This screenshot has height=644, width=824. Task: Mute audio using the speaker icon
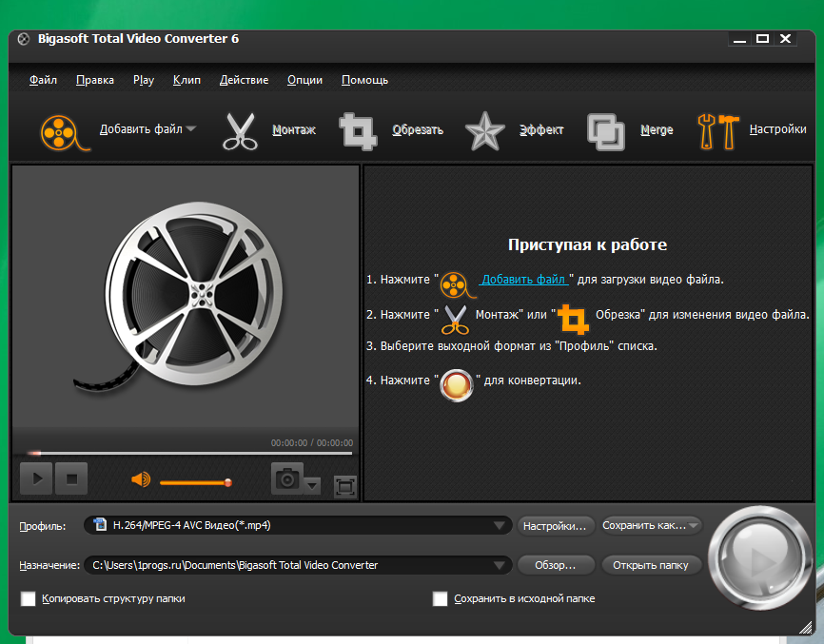point(141,478)
